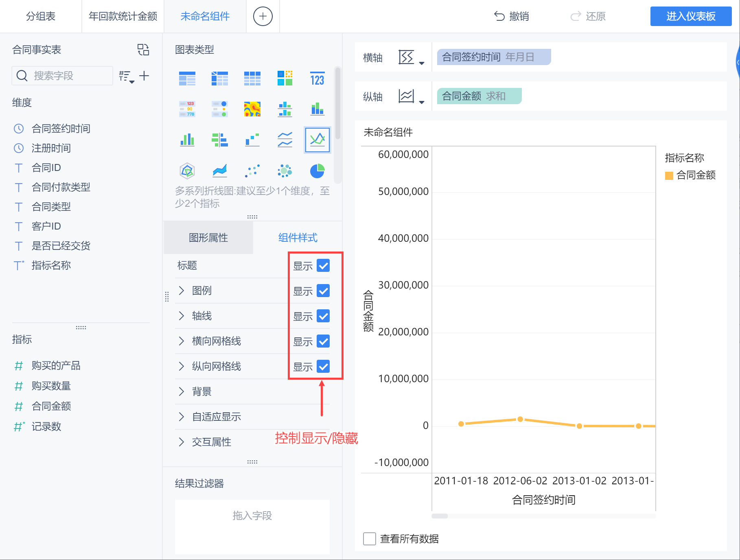Image resolution: width=740 pixels, height=560 pixels.
Task: Select the multi-series line chart icon
Action: [x=317, y=140]
